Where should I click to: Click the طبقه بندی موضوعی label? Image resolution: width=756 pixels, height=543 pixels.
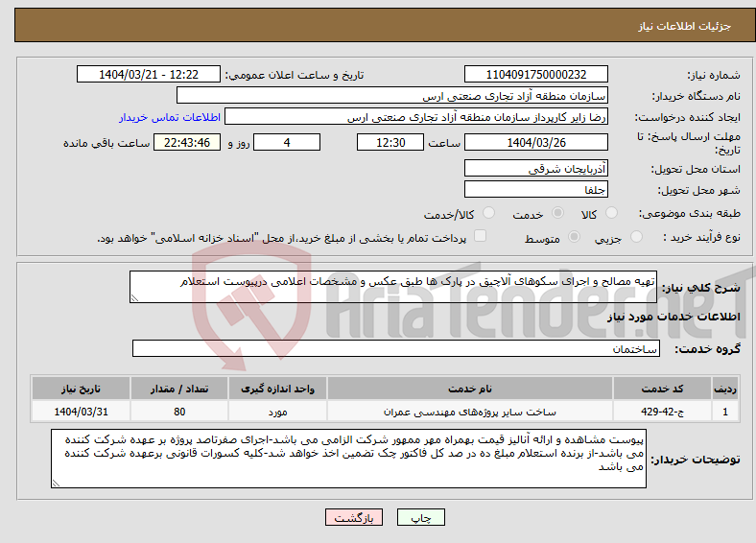[x=690, y=213]
